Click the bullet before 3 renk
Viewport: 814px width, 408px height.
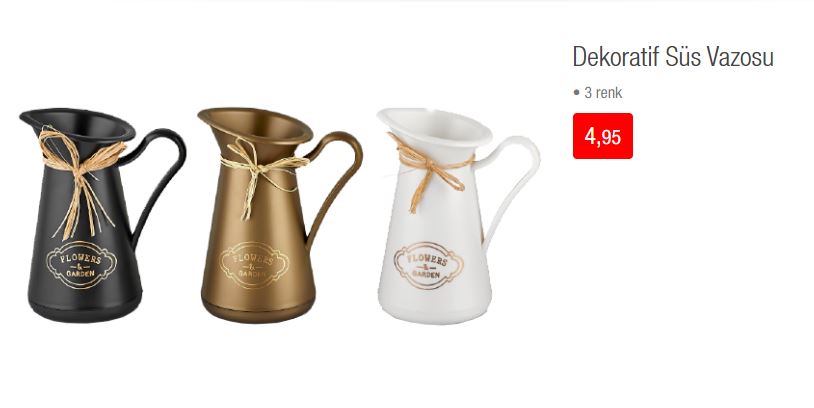pyautogui.click(x=576, y=93)
